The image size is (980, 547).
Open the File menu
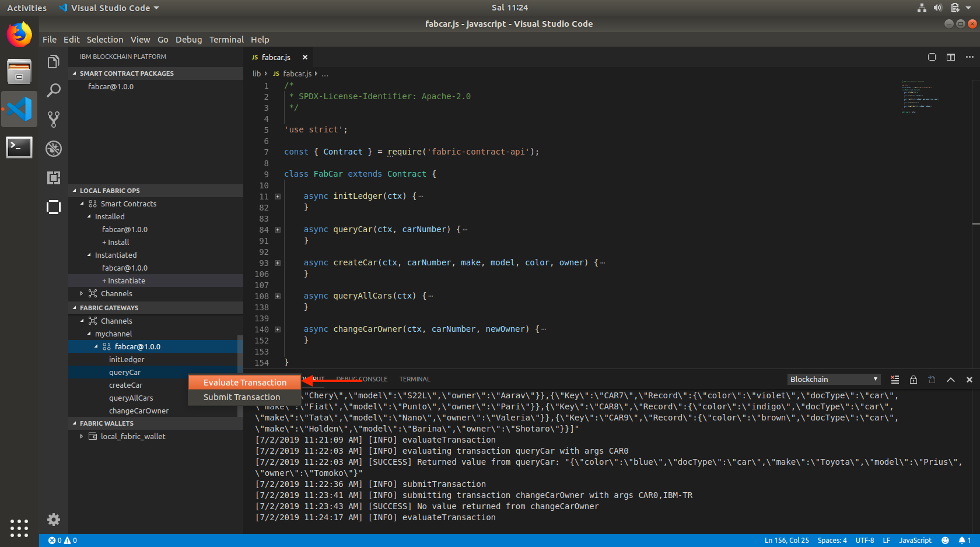click(50, 40)
